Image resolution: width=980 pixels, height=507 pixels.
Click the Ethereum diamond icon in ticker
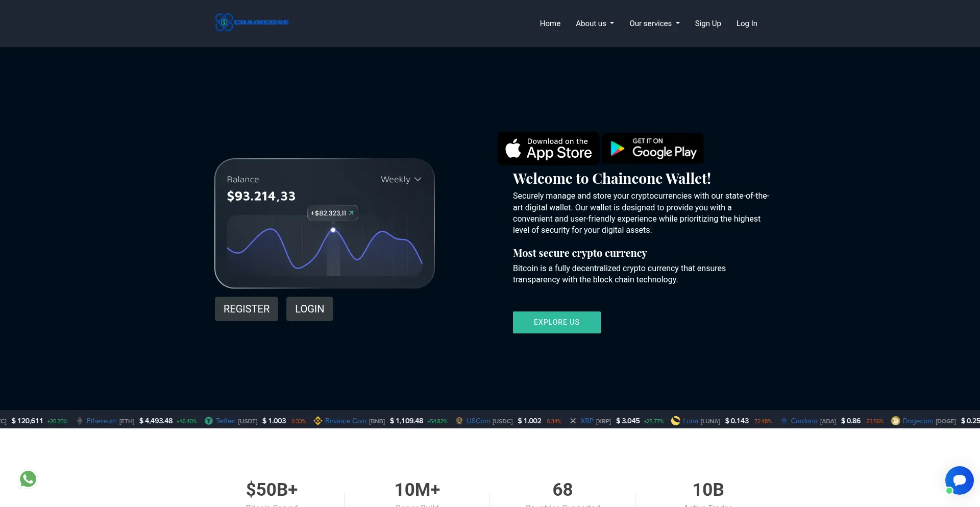coord(80,421)
